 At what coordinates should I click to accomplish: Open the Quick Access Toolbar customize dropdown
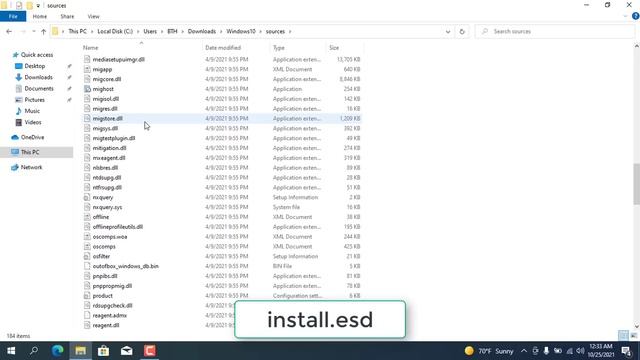click(x=38, y=5)
